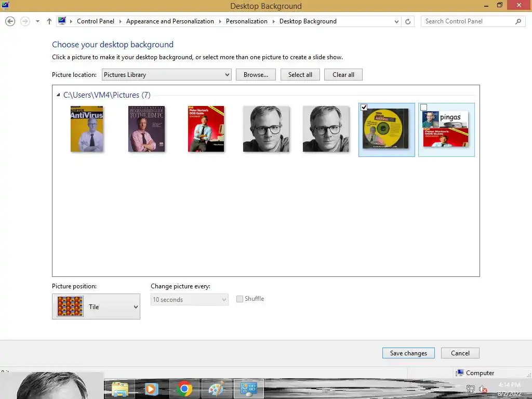Screen dimensions: 532x399
Task: Click the Select all button
Action: point(300,75)
